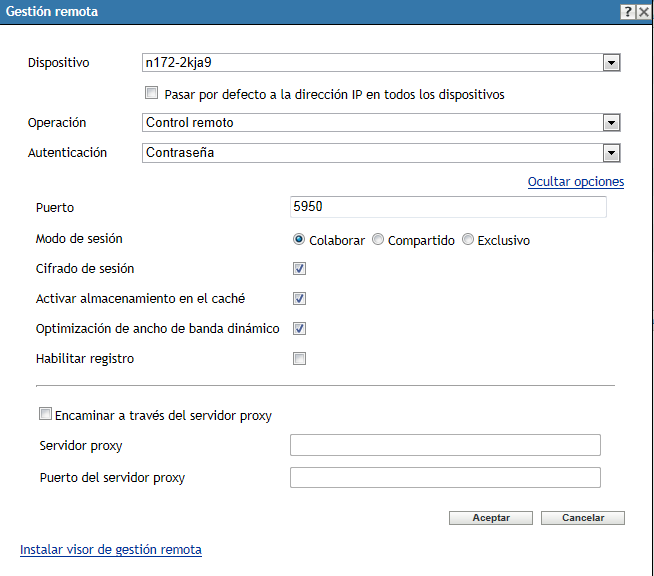Viewport: 654px width, 576px height.
Task: Check Encaminar a través del servidor proxy
Action: (x=44, y=414)
